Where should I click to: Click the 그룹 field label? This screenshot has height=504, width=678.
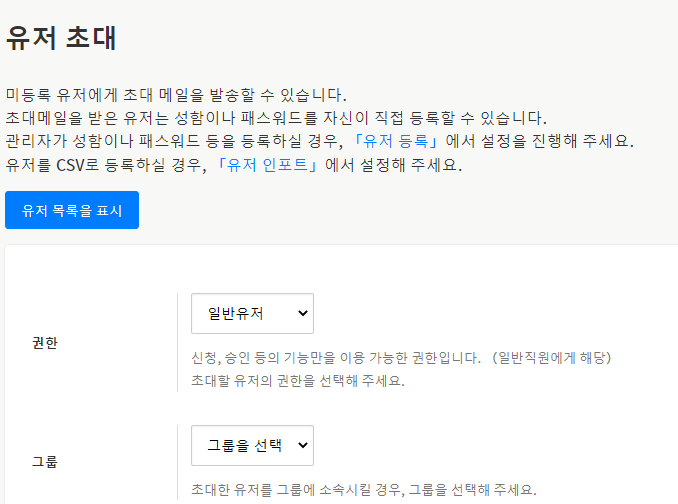pos(45,462)
